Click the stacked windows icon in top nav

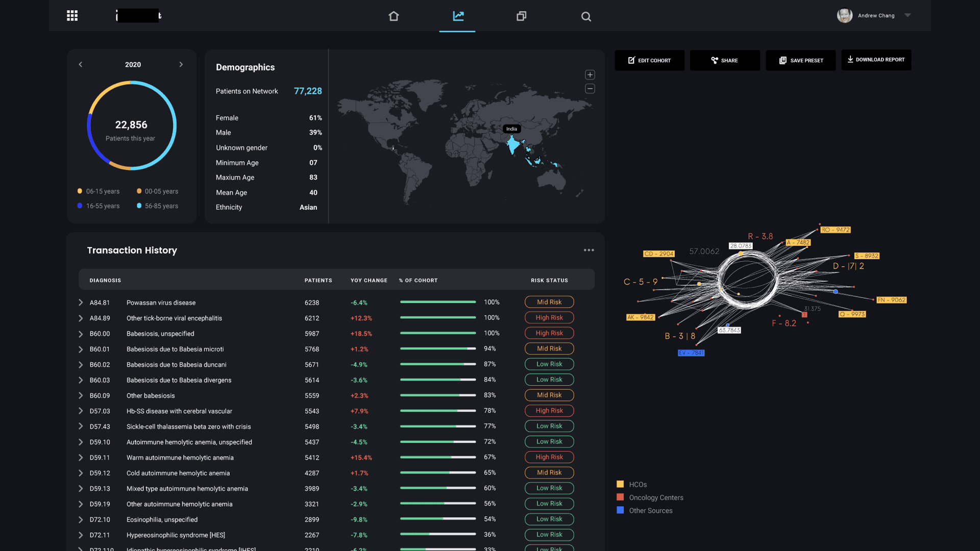click(x=521, y=16)
